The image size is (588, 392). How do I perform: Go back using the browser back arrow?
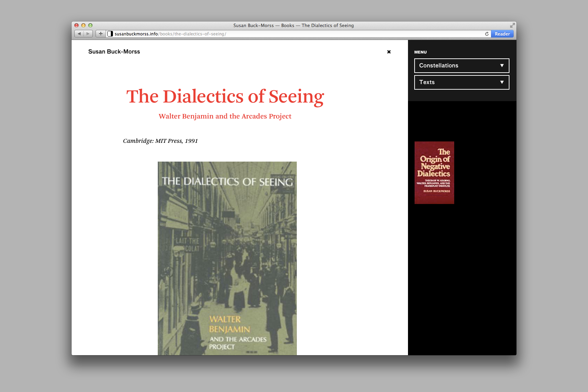point(79,34)
